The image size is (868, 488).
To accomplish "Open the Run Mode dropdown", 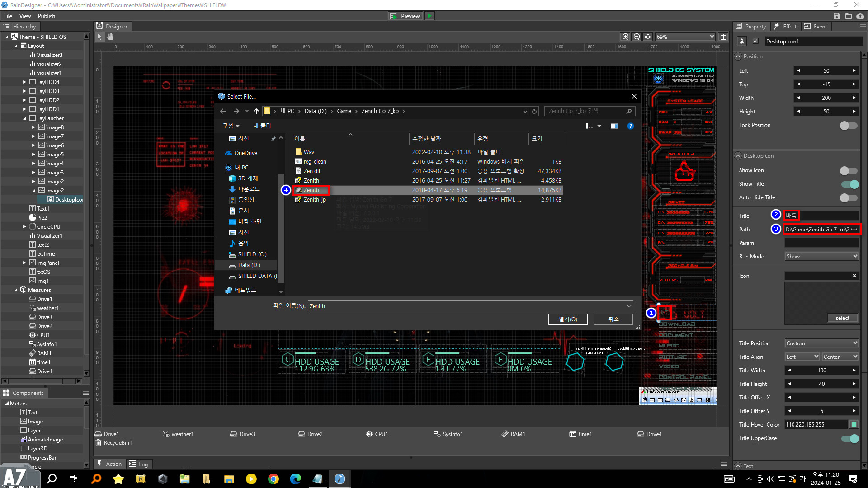I will coord(821,256).
